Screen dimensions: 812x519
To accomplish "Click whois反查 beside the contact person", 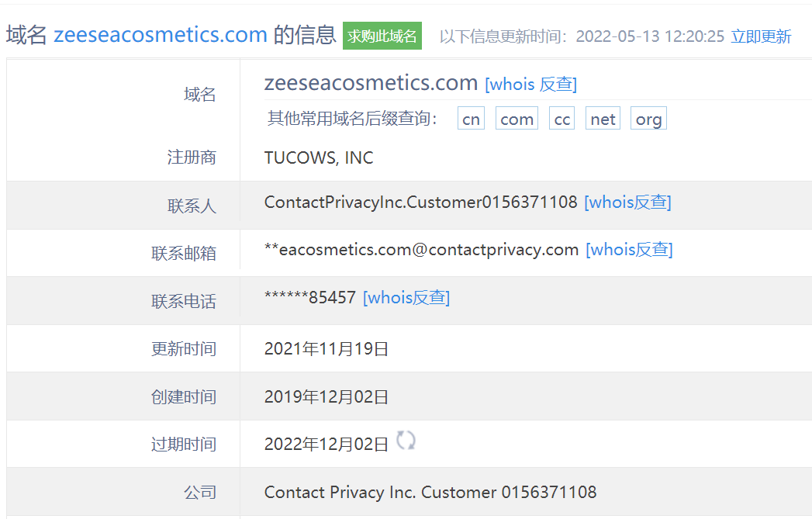I will point(627,202).
